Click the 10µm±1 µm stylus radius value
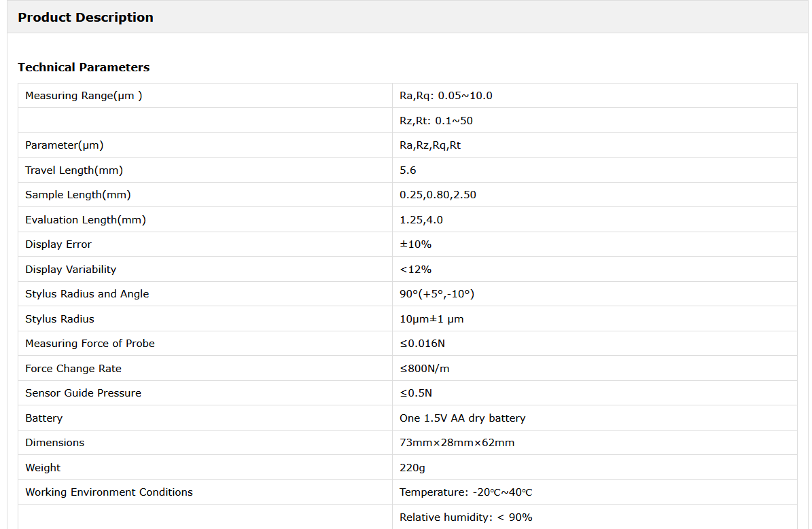Viewport: 812px width, 529px height. pos(431,319)
